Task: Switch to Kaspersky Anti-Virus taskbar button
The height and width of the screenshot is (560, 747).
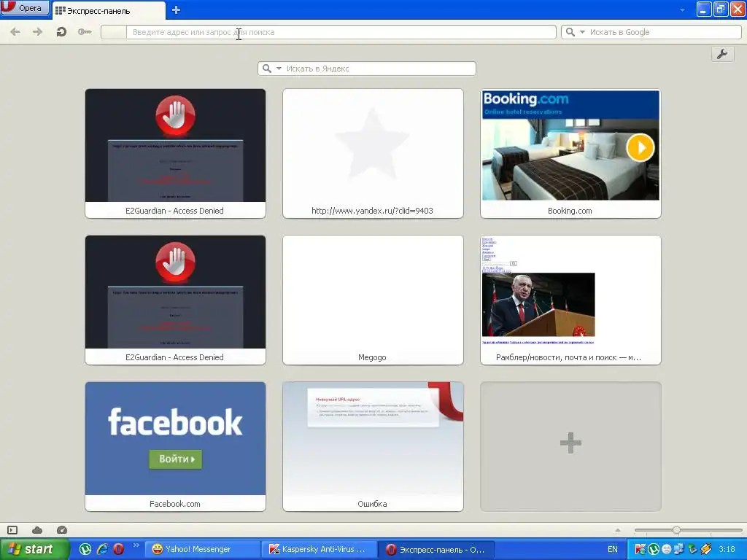Action: (320, 549)
